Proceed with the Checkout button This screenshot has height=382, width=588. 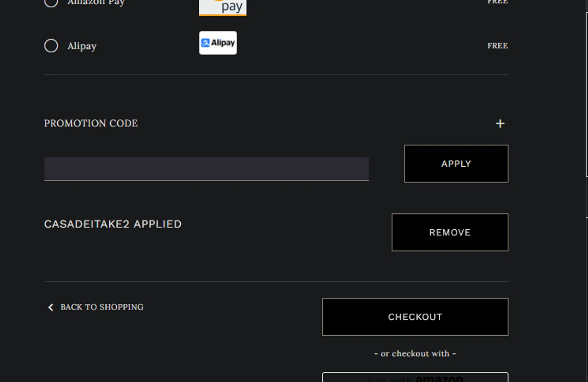point(415,317)
